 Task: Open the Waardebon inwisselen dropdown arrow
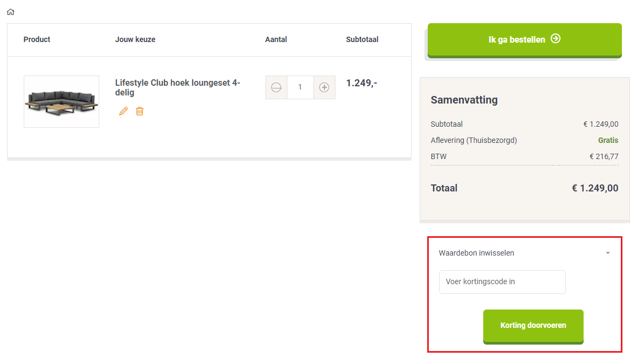click(x=608, y=252)
